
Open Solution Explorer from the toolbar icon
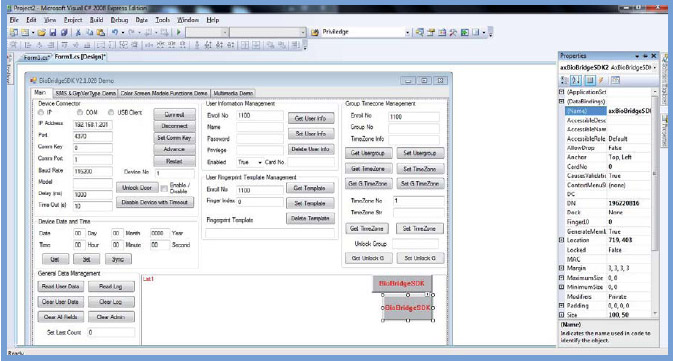pyautogui.click(x=420, y=32)
